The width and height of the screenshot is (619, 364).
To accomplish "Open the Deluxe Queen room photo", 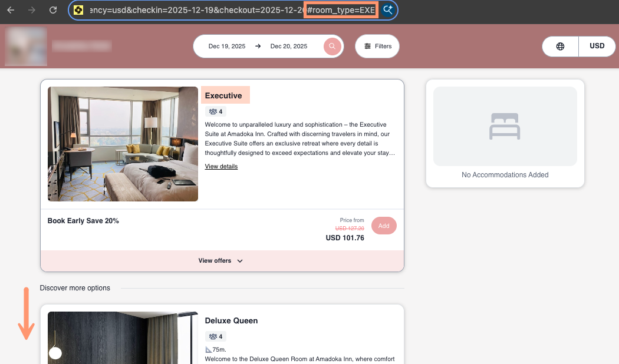I will 123,337.
